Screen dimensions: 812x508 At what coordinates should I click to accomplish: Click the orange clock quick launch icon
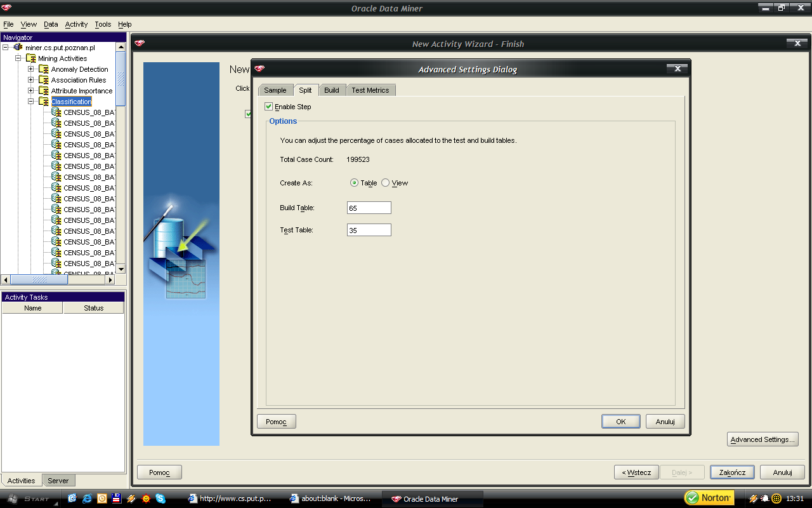pyautogui.click(x=101, y=498)
